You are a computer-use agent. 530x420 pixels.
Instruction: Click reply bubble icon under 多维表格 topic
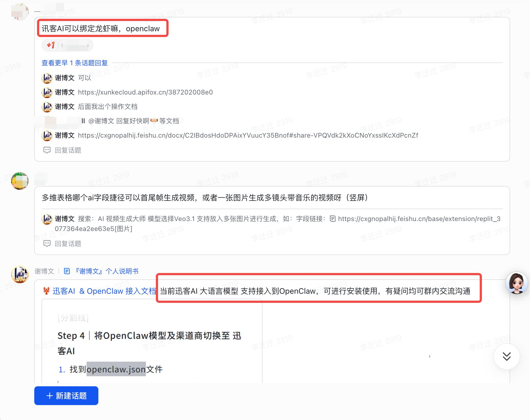[47, 244]
